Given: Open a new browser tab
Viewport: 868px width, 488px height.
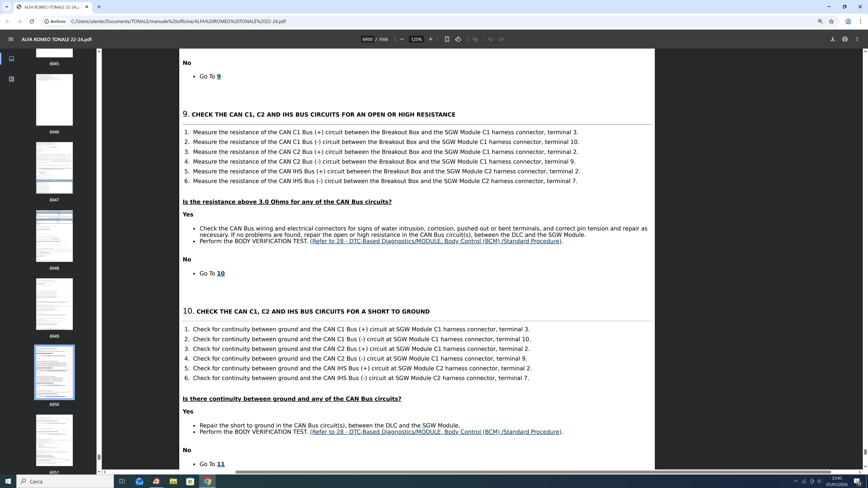Looking at the screenshot, I should point(99,7).
